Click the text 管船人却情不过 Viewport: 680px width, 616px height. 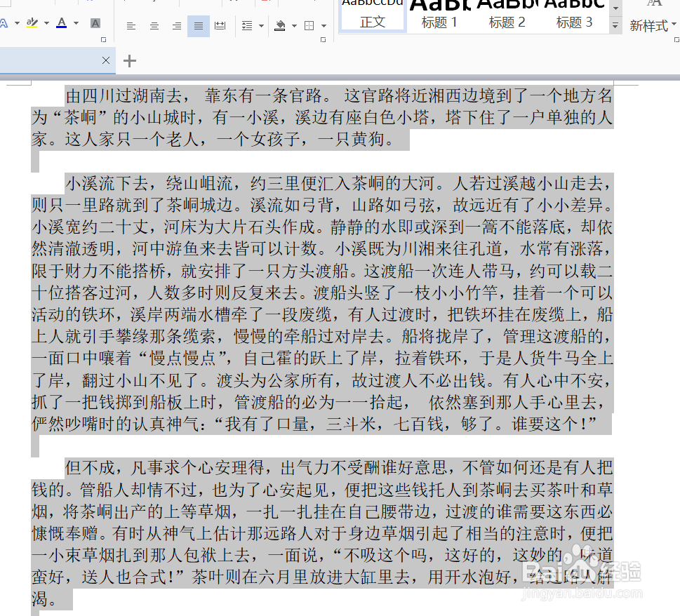pos(139,490)
